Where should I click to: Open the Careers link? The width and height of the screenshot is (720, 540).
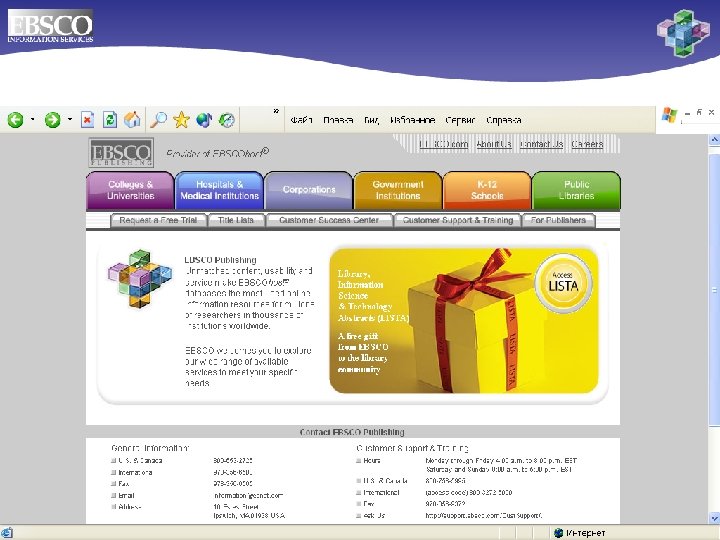click(x=587, y=144)
